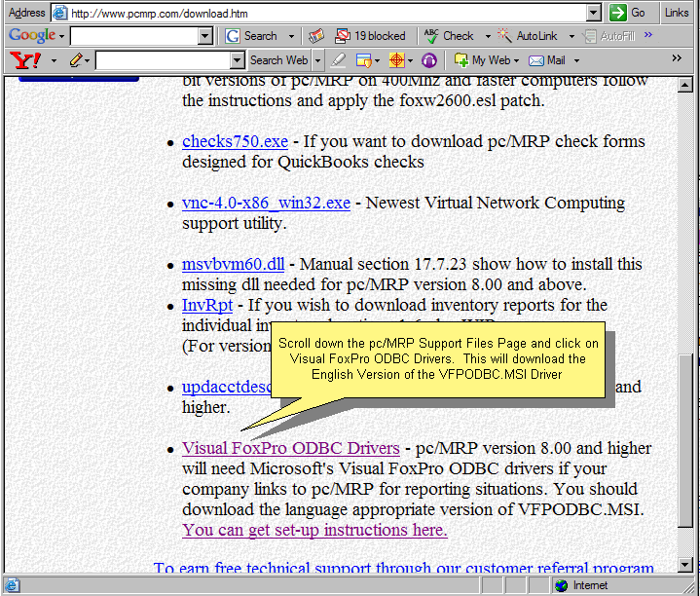
Task: Click the IE icon in the status bar
Action: 12,585
